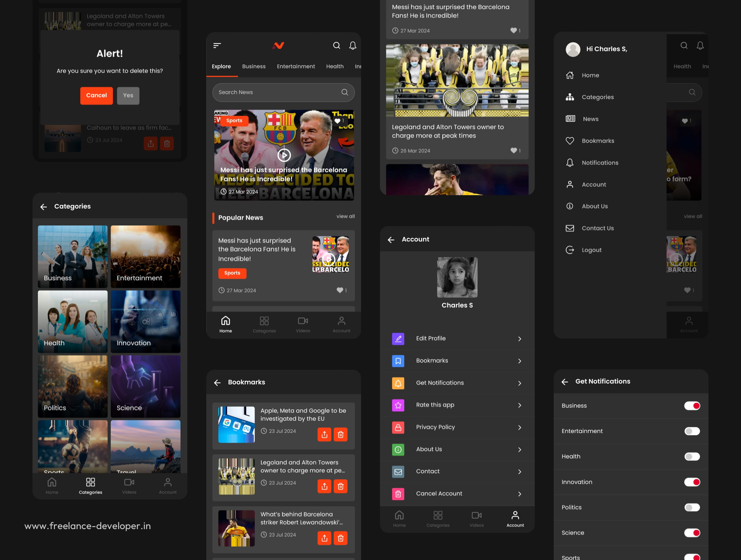This screenshot has width=741, height=560.
Task: Click view all next to Popular News
Action: pos(345,216)
